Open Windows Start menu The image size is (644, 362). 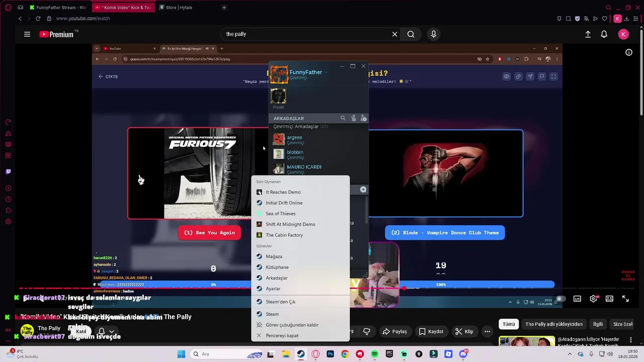coord(181,354)
